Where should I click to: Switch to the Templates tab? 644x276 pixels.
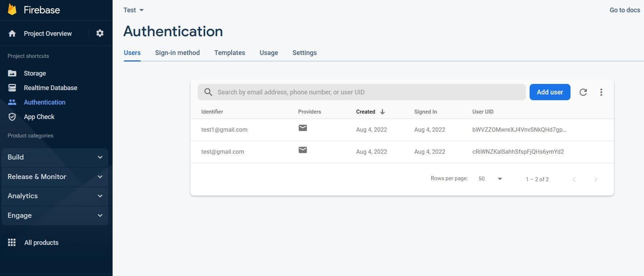point(229,53)
